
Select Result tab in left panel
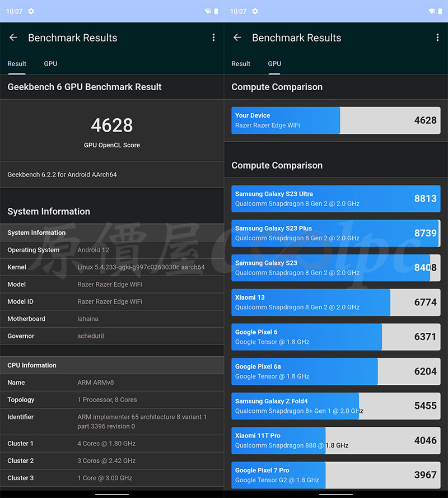[x=17, y=64]
